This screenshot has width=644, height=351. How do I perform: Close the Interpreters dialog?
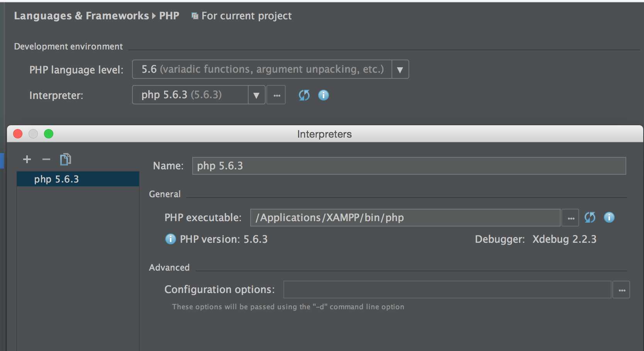click(x=18, y=134)
